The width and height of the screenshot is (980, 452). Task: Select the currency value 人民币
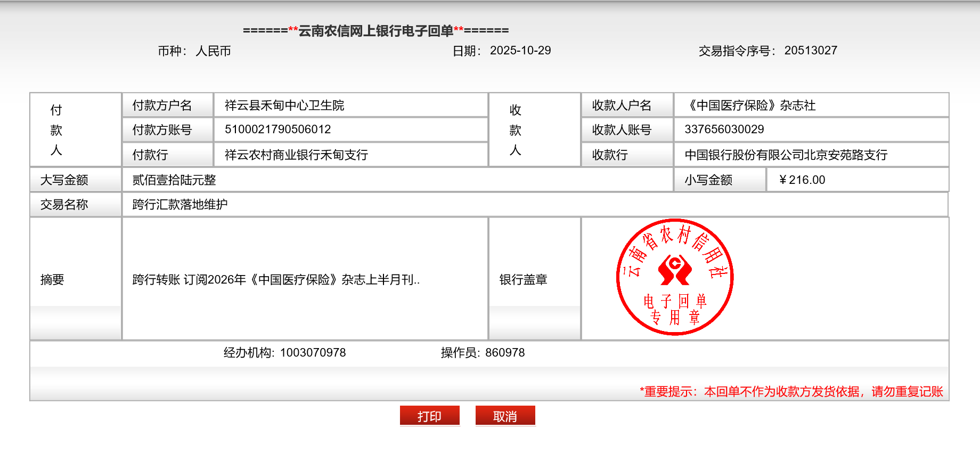click(x=213, y=51)
